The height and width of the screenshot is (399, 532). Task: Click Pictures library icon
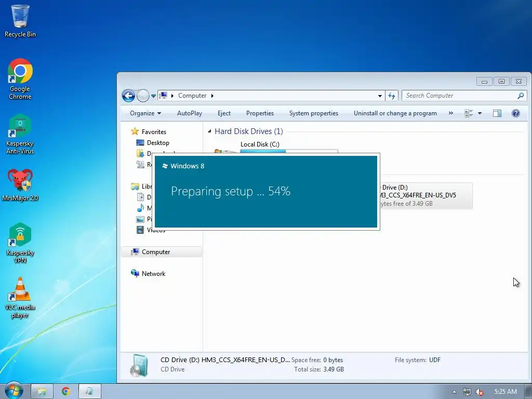pyautogui.click(x=140, y=219)
